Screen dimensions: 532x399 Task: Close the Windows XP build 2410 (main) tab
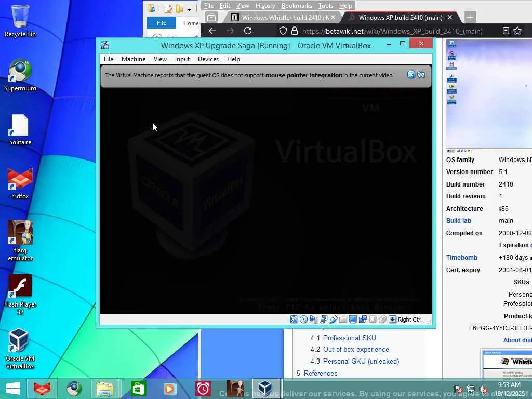[450, 17]
